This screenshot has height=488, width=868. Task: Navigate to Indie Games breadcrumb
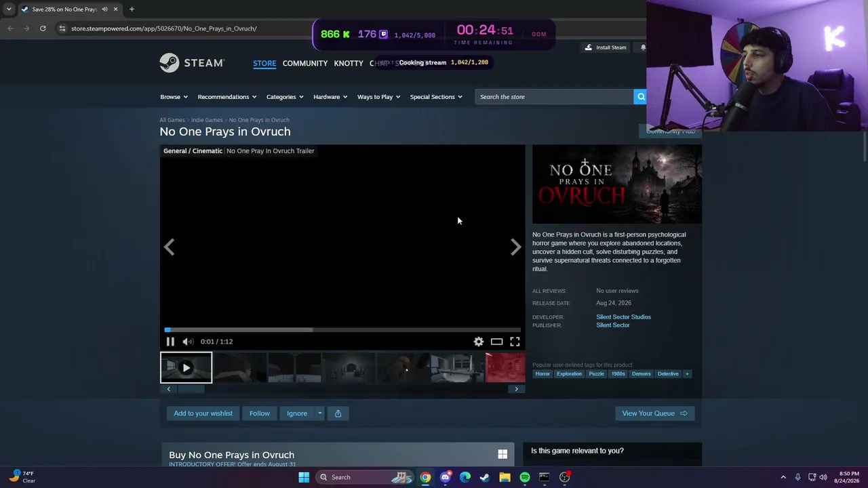(x=207, y=120)
